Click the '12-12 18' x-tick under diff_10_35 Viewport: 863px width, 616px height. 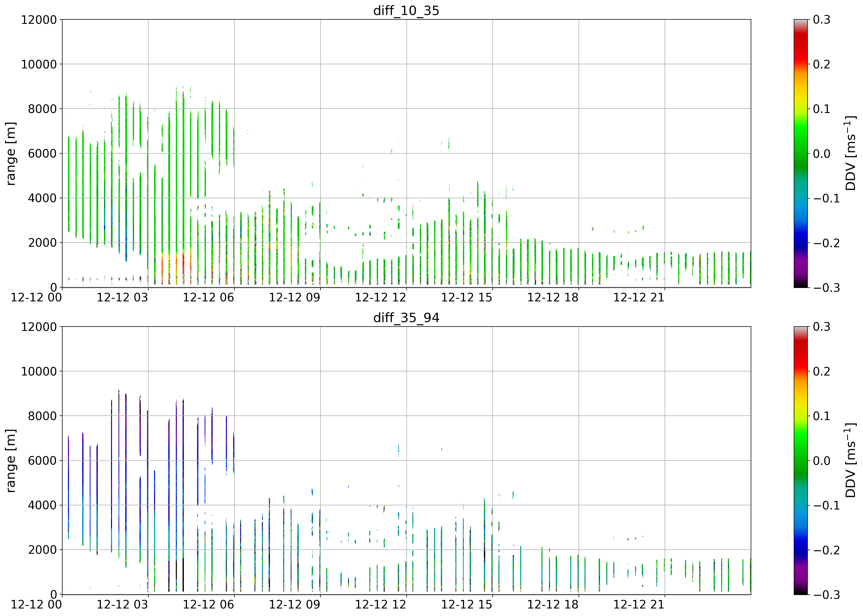[x=553, y=298]
